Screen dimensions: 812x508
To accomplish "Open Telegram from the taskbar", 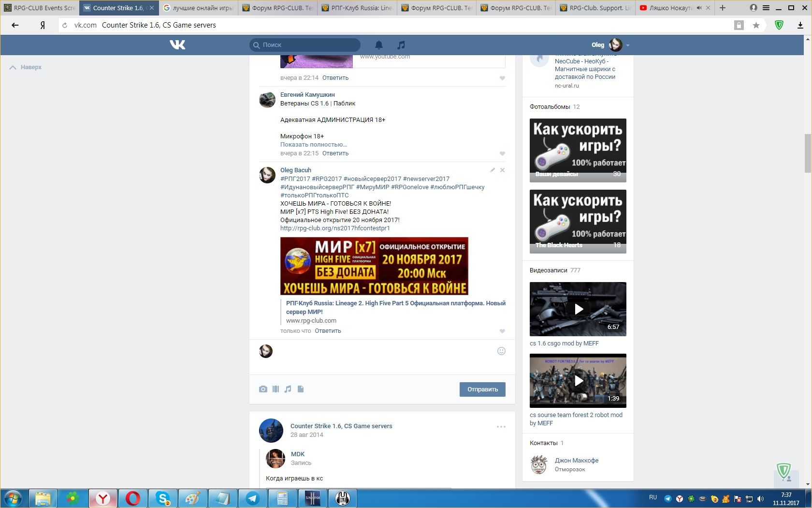I will pyautogui.click(x=252, y=498).
